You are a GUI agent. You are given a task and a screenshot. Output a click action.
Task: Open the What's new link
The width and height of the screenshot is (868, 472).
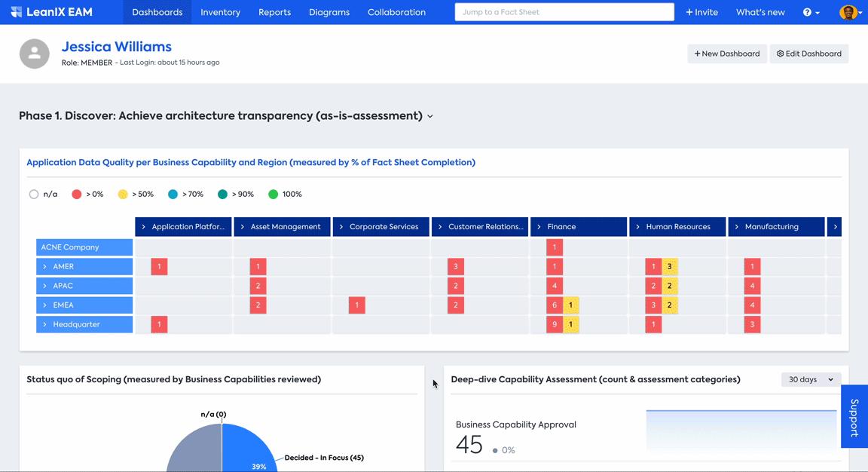click(760, 12)
